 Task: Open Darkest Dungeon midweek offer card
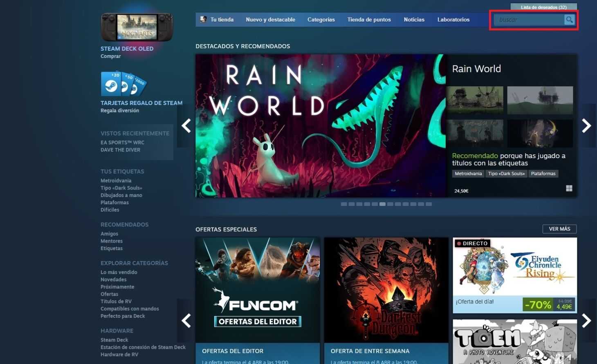click(x=386, y=301)
